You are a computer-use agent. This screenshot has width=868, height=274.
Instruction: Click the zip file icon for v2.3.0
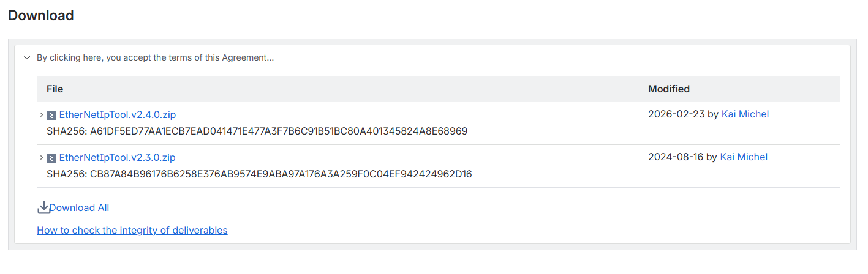(51, 158)
